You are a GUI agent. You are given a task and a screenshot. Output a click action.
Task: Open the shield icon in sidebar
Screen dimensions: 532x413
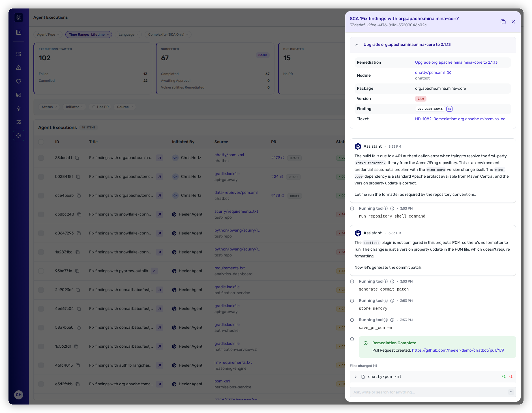(19, 81)
